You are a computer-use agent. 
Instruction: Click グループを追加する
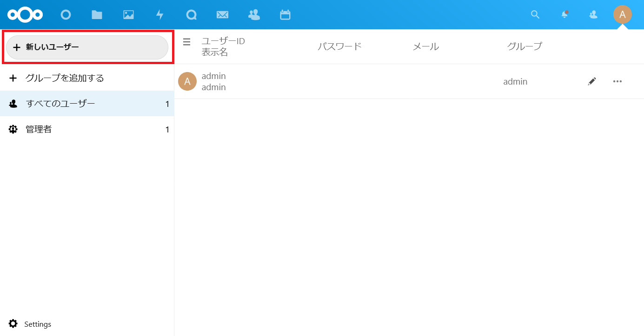(87, 78)
